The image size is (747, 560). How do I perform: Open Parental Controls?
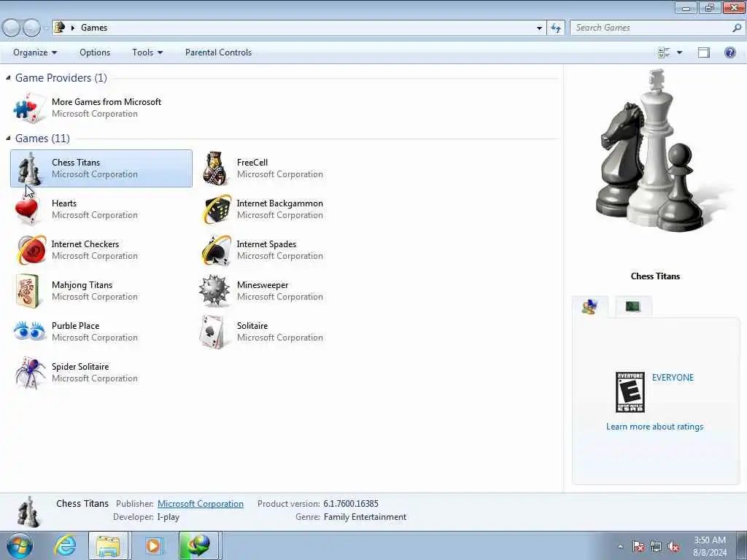(x=218, y=52)
